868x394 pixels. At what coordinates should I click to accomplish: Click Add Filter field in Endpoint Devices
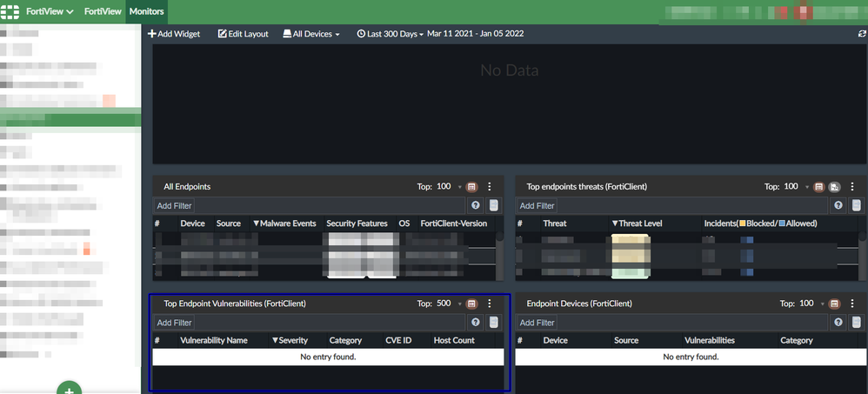537,323
